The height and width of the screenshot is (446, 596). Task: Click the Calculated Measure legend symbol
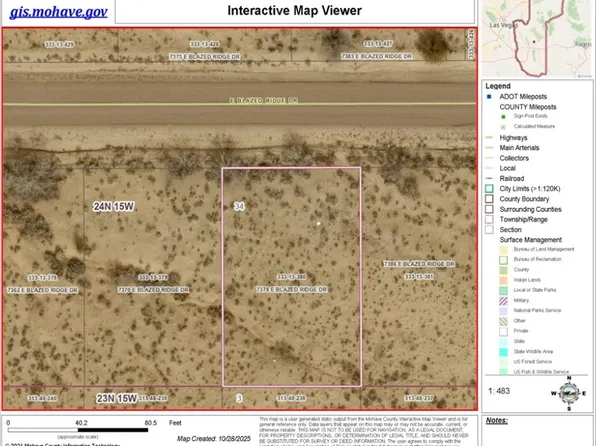(x=503, y=127)
